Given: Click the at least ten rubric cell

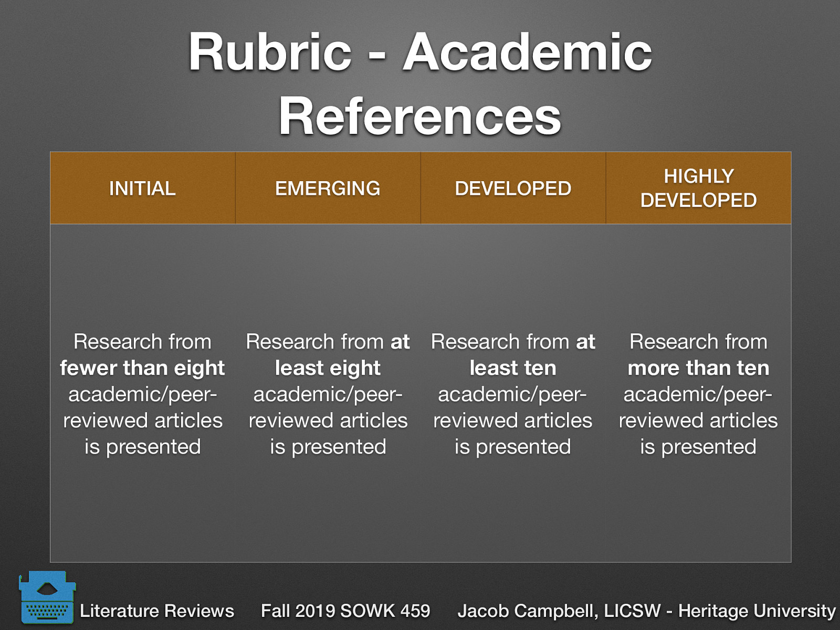Looking at the screenshot, I should click(513, 394).
